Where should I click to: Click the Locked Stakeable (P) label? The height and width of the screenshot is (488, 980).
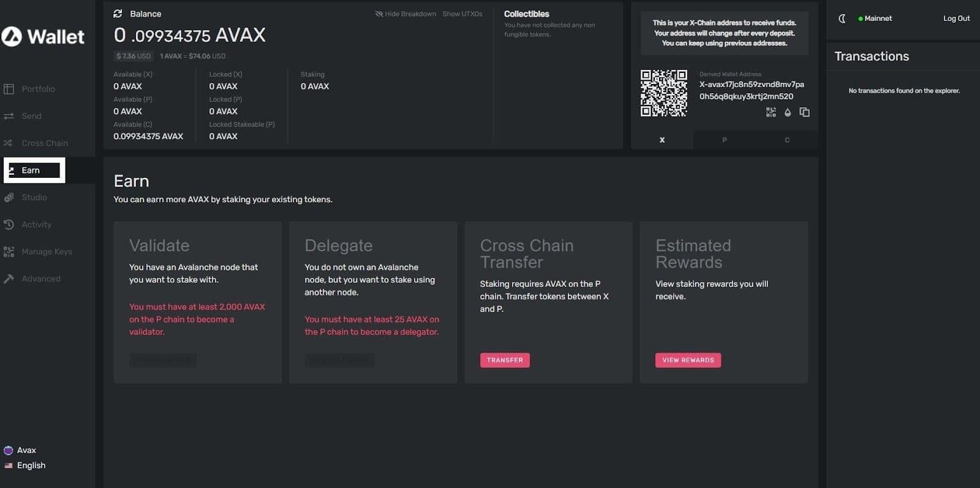242,124
